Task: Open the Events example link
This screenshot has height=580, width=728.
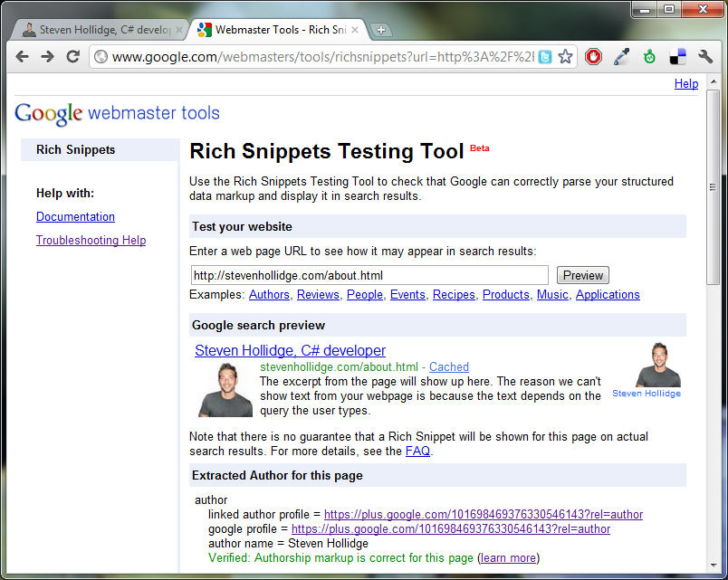Action: click(407, 295)
